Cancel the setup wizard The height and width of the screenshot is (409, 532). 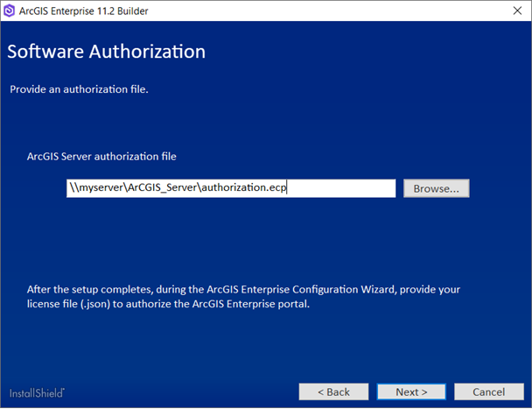coord(488,391)
